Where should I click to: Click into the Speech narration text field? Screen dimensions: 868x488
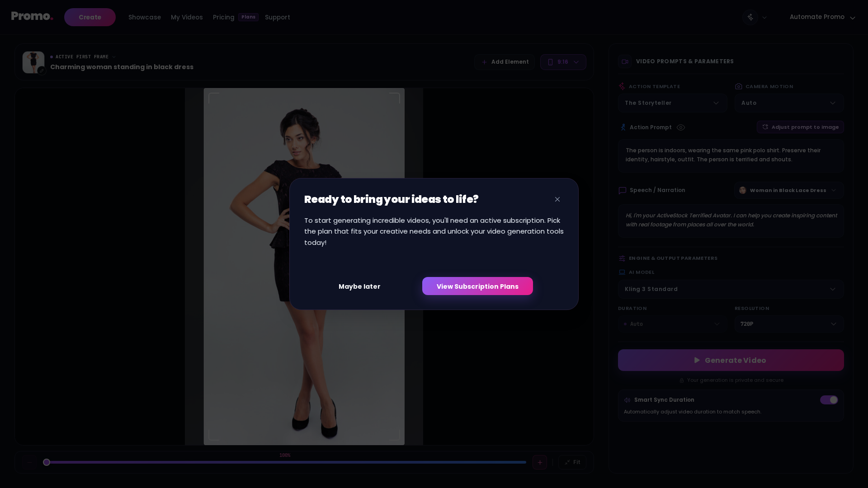click(731, 221)
